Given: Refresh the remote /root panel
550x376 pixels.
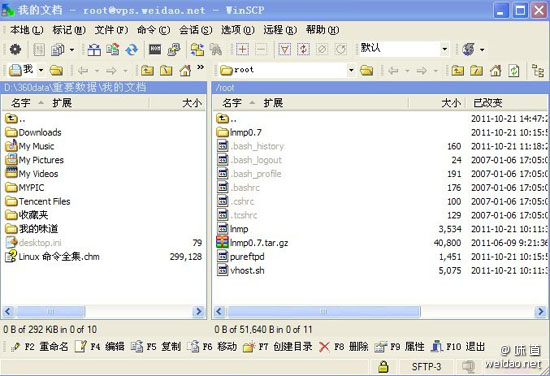Looking at the screenshot, I should coord(514,71).
